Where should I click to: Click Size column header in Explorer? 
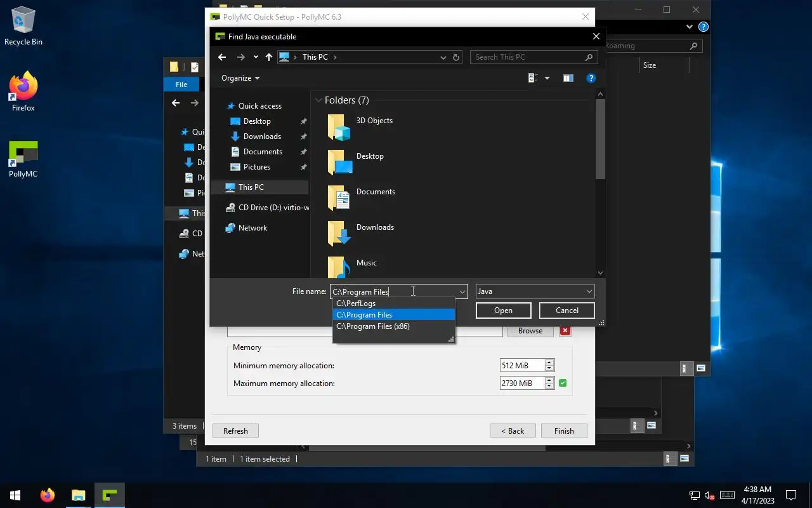[649, 65]
